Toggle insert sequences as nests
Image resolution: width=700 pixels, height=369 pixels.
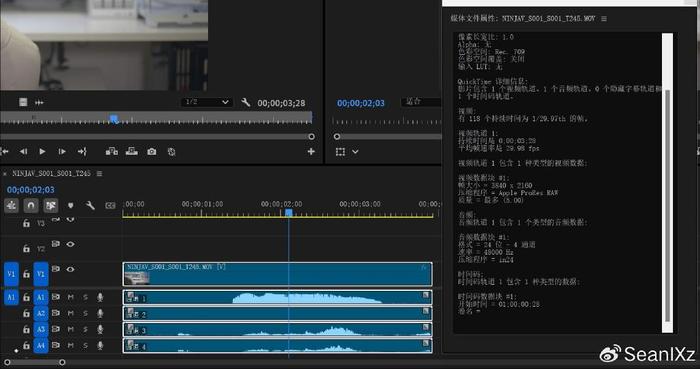11,205
